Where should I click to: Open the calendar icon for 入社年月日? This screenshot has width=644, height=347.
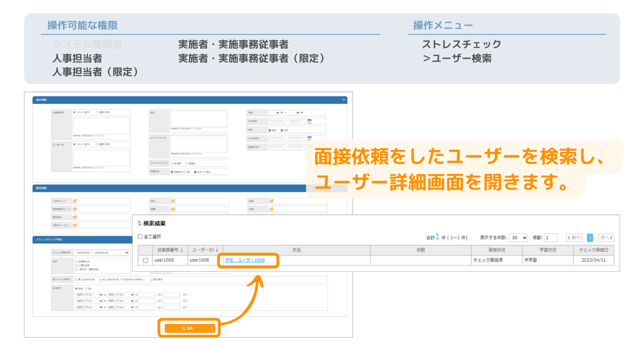pyautogui.click(x=309, y=139)
